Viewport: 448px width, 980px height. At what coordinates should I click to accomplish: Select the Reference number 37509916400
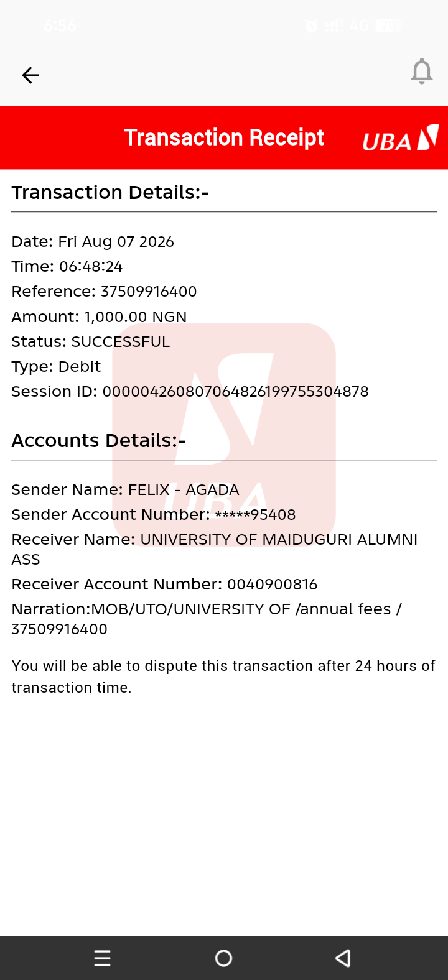pos(149,292)
